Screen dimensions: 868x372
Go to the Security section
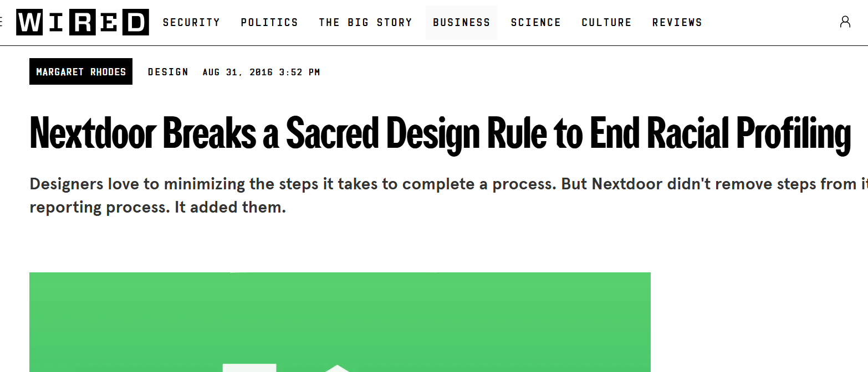point(191,23)
